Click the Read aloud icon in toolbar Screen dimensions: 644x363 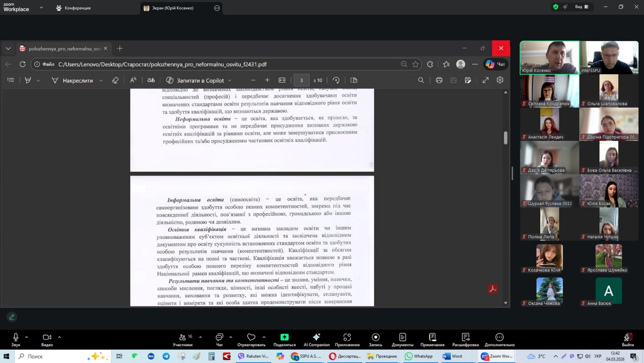tap(133, 80)
